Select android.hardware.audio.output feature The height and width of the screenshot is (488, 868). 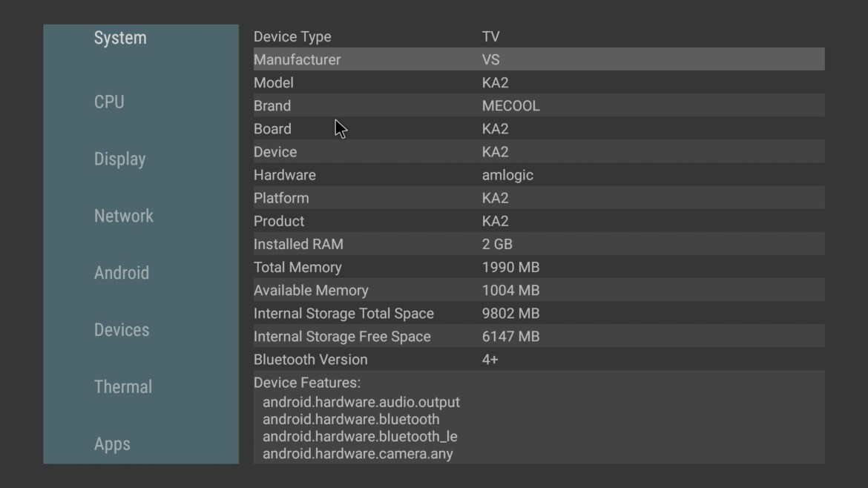click(x=361, y=402)
